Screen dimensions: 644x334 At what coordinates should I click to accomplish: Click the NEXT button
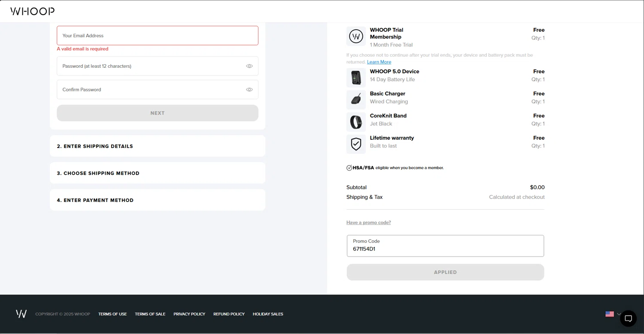pos(158,113)
